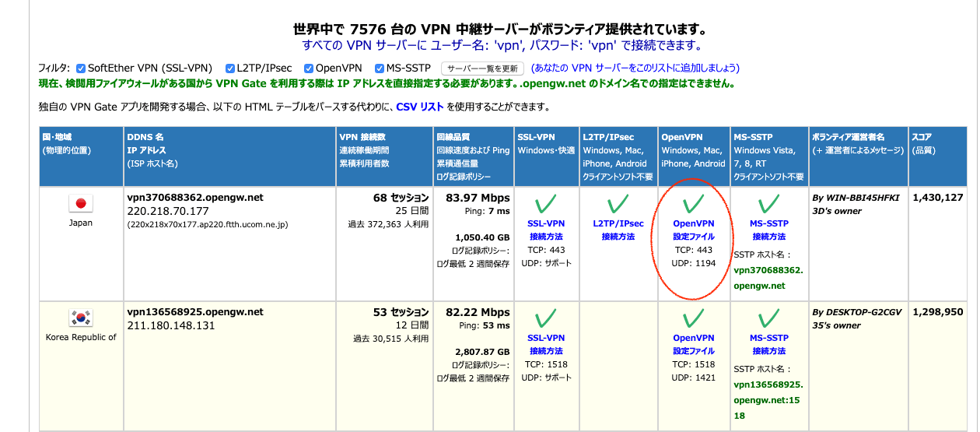980x432 pixels.
Task: Click the 83.97 Mbps line speed
Action: click(x=478, y=198)
